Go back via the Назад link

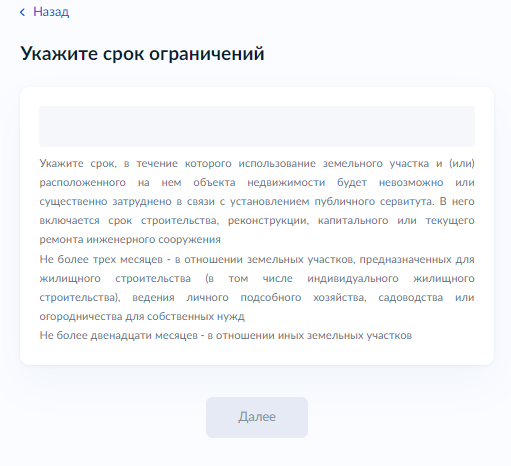click(x=51, y=12)
